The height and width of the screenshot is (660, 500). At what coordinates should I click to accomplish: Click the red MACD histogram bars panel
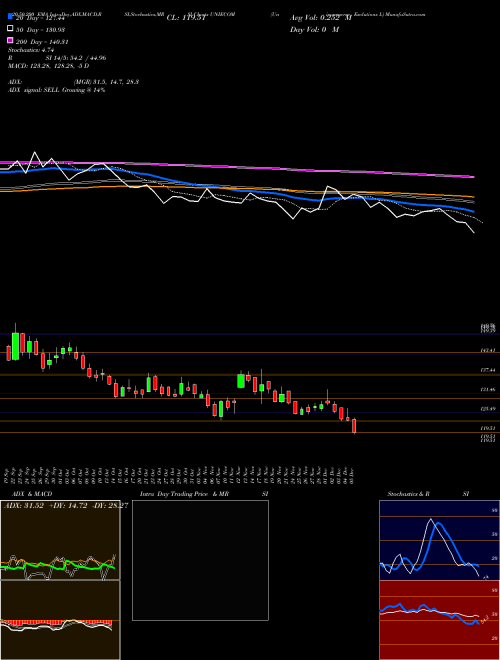[x=60, y=620]
